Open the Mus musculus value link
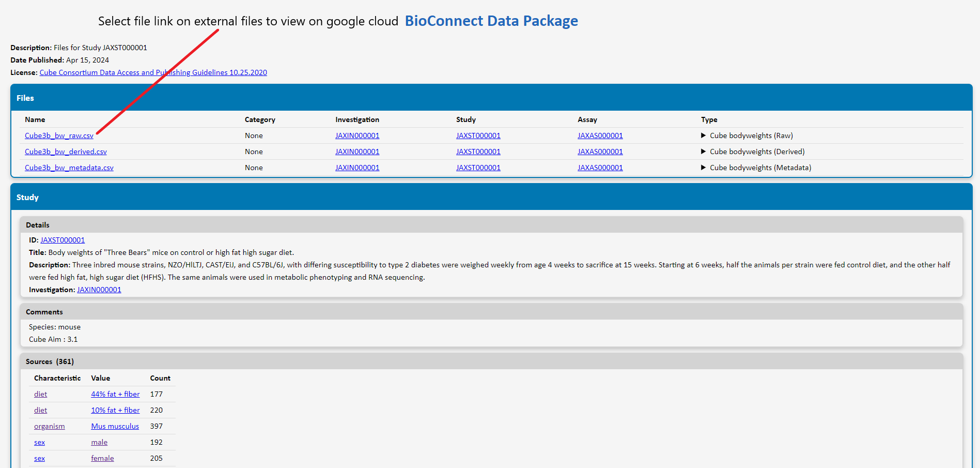The width and height of the screenshot is (980, 468). [x=115, y=426]
